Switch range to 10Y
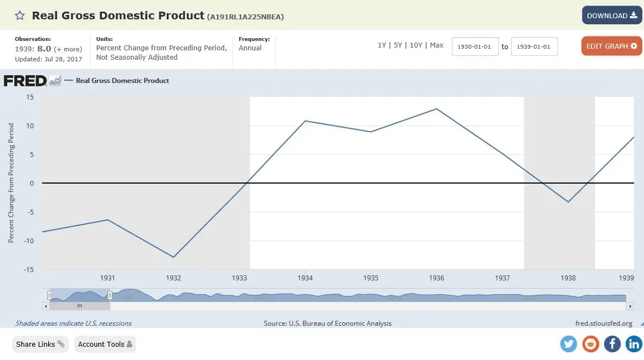This screenshot has width=644, height=360. [x=416, y=45]
